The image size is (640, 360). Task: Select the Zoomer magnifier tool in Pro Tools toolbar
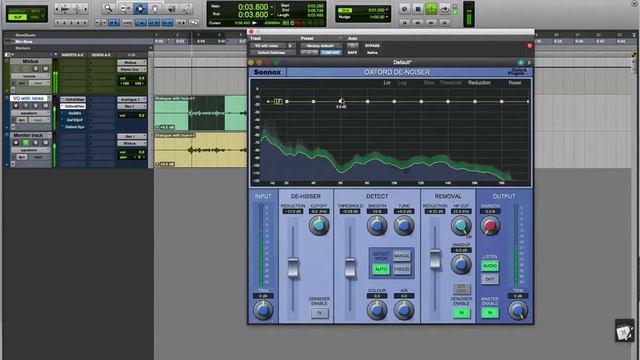(109, 8)
